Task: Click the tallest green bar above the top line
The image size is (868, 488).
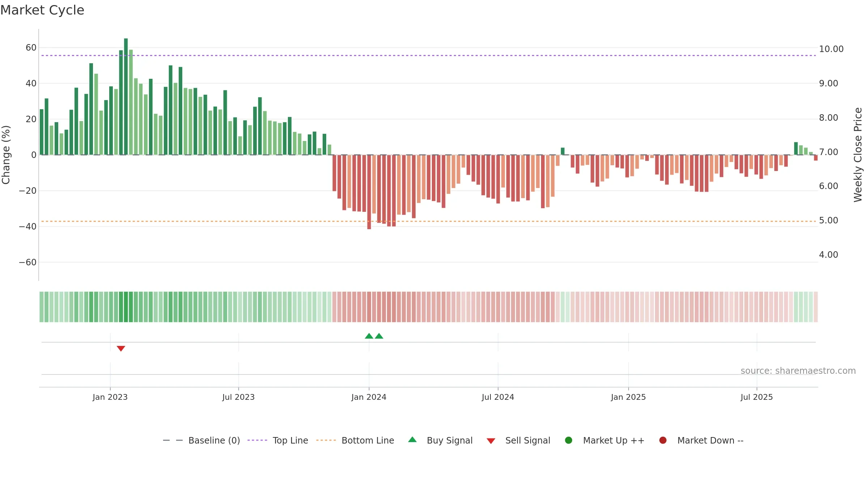Action: [126, 97]
